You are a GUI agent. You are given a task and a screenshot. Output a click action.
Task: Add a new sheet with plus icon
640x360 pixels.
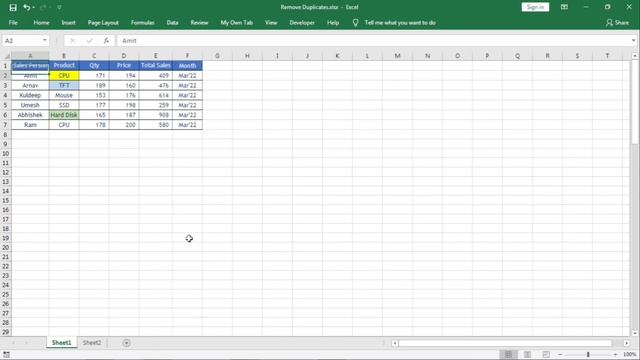[126, 343]
